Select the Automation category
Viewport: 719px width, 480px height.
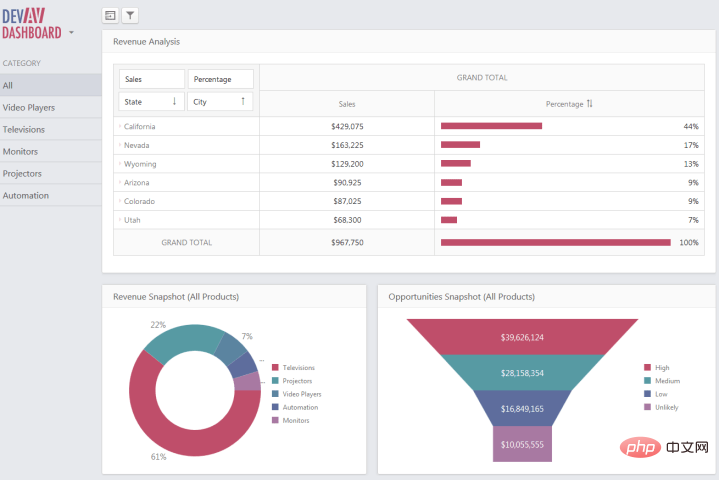pos(50,195)
